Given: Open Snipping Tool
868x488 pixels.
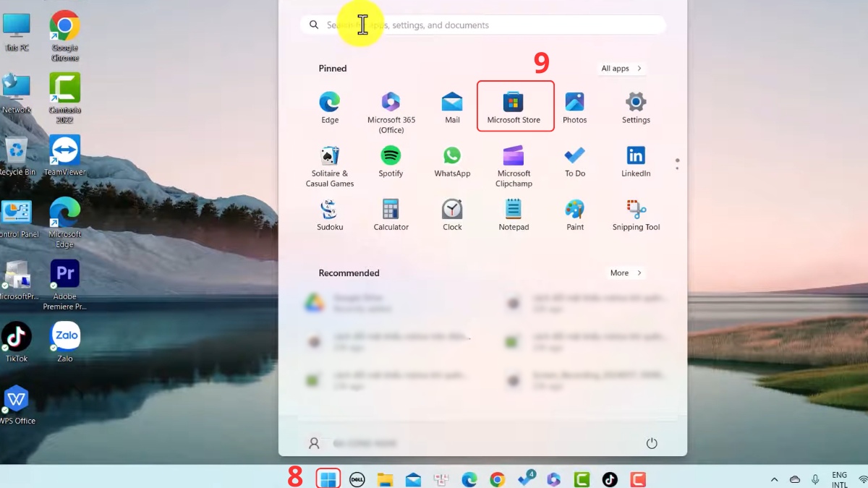Looking at the screenshot, I should pyautogui.click(x=636, y=215).
